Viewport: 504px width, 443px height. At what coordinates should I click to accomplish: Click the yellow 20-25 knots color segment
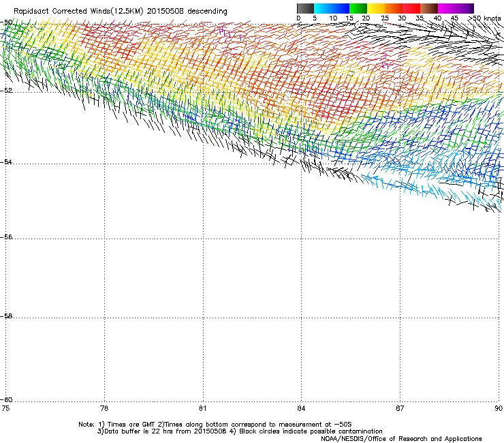pyautogui.click(x=376, y=8)
